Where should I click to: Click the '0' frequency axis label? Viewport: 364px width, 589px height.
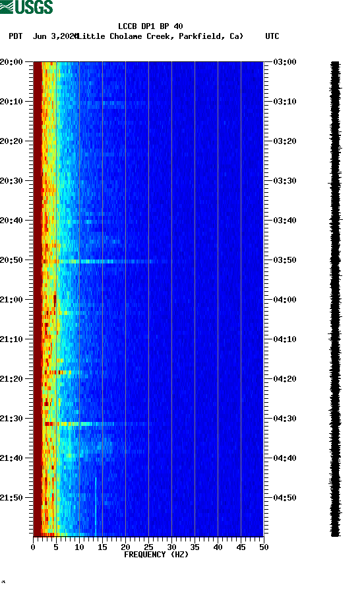tap(33, 547)
